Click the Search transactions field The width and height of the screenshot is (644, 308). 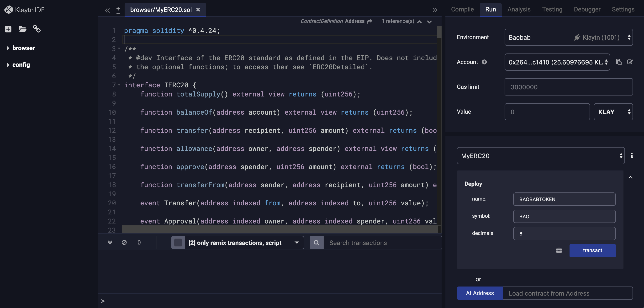(382, 243)
